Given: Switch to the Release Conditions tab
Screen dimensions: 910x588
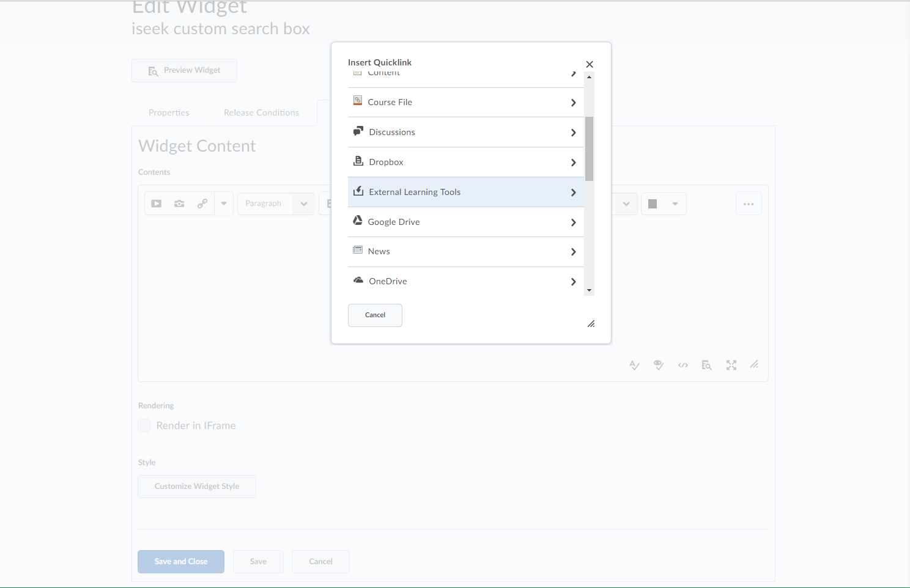Looking at the screenshot, I should pos(261,112).
